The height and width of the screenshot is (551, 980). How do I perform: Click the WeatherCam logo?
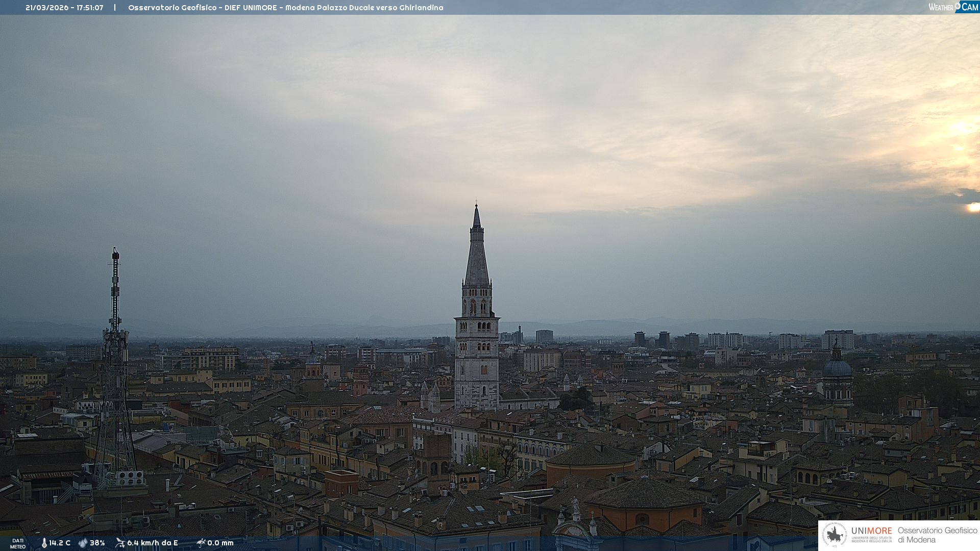(953, 7)
